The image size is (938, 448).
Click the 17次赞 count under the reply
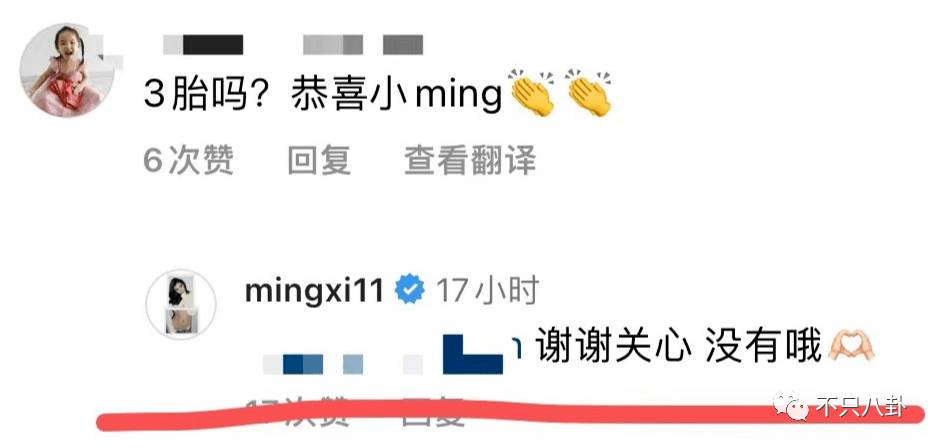tap(297, 410)
